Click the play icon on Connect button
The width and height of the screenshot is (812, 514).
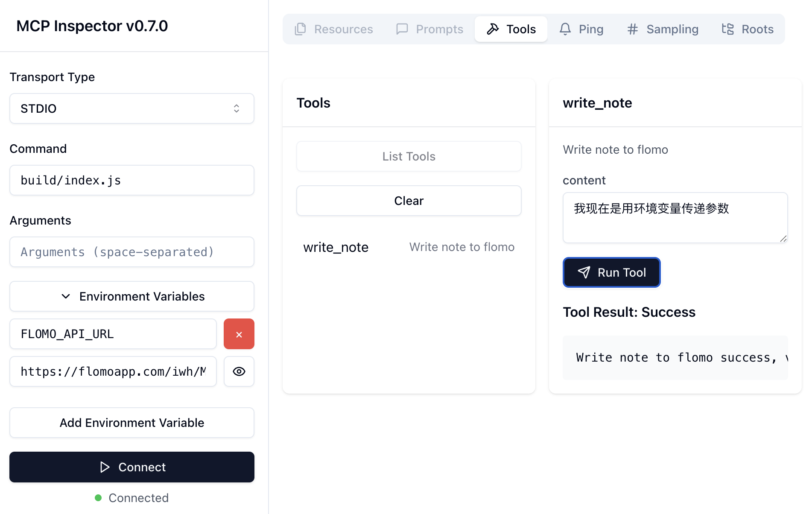[x=105, y=467]
